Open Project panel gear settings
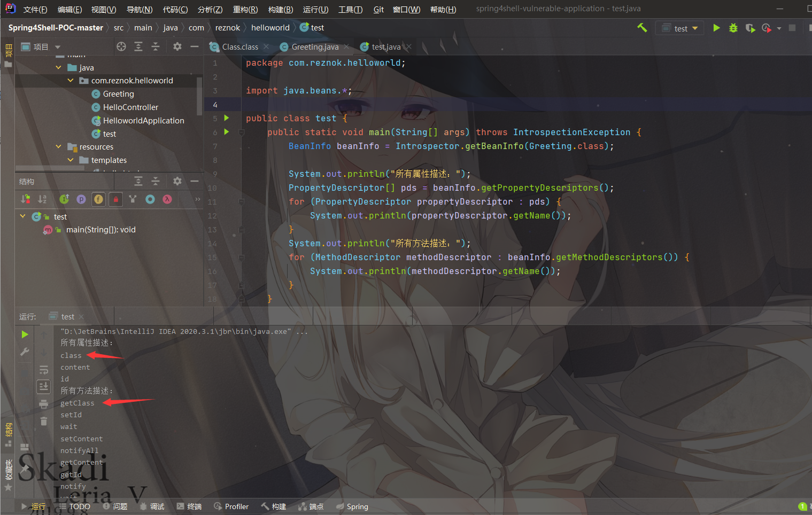This screenshot has height=515, width=812. click(x=177, y=46)
